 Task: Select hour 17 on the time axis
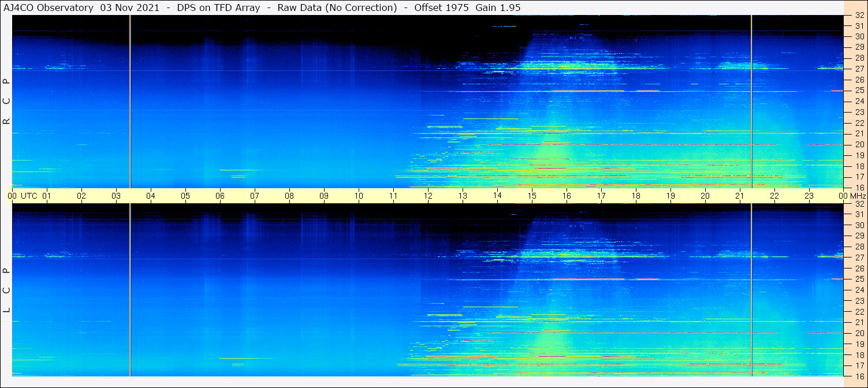pyautogui.click(x=601, y=196)
